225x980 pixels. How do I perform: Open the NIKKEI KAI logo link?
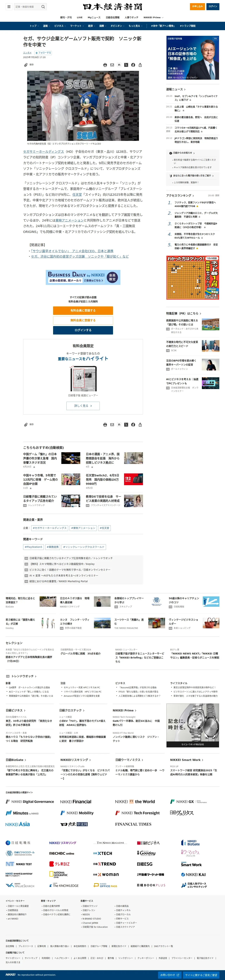point(193,875)
